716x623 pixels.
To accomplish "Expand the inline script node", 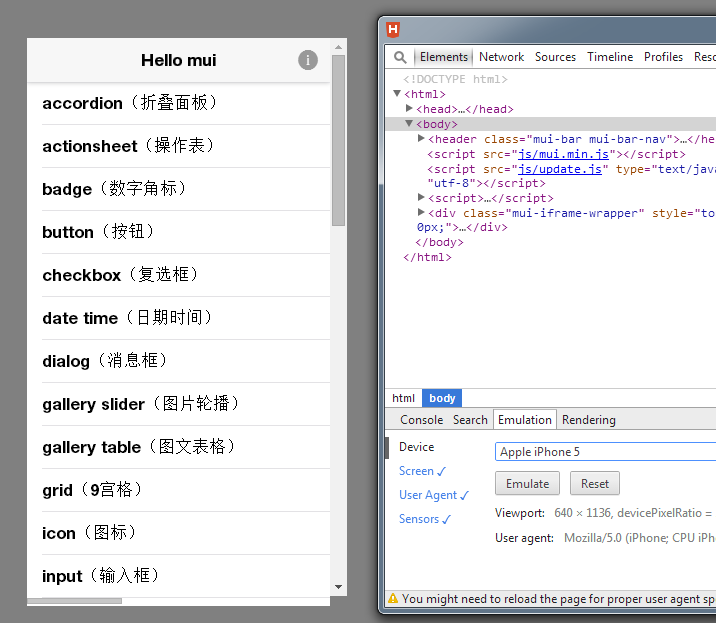I will point(421,197).
